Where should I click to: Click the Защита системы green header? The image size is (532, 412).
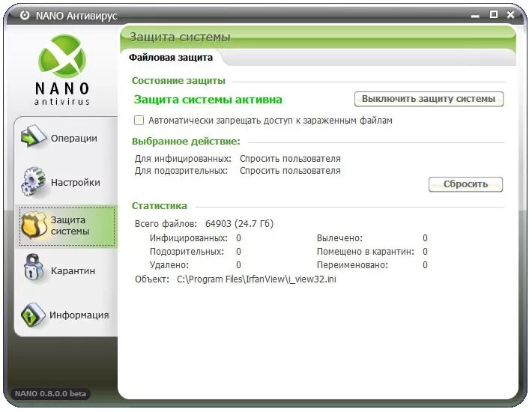pyautogui.click(x=180, y=37)
